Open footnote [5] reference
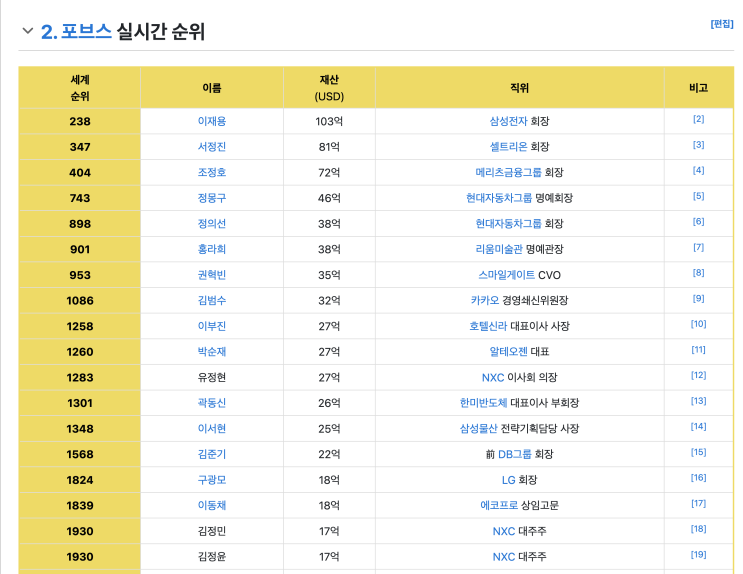The width and height of the screenshot is (743, 574). (x=698, y=196)
